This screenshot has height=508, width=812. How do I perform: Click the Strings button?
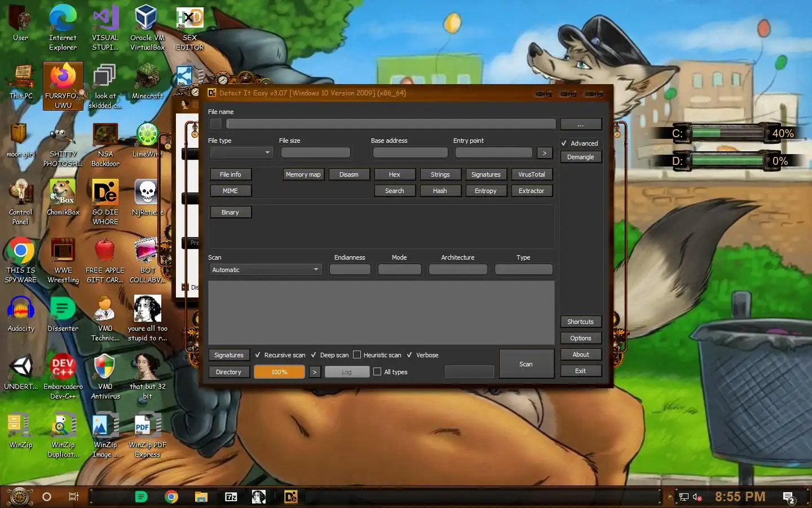click(x=440, y=174)
